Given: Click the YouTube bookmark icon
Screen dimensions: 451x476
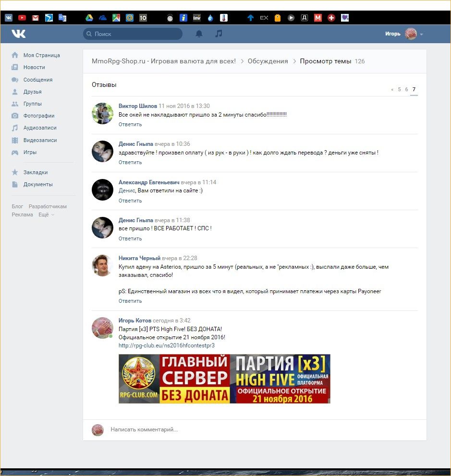Looking at the screenshot, I should 22,18.
